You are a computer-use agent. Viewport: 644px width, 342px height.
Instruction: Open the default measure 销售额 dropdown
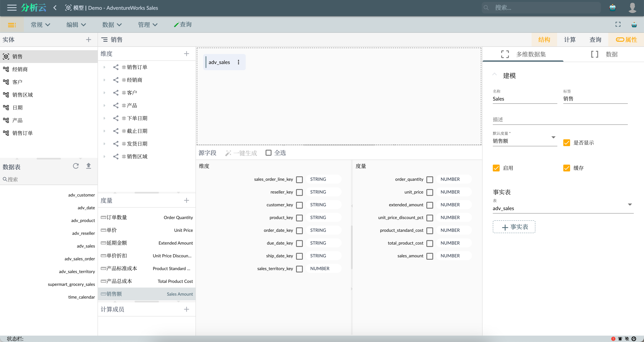point(525,141)
